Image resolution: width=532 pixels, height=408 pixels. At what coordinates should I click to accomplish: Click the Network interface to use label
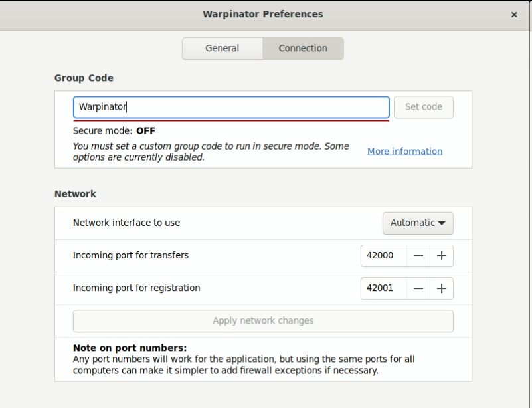coord(126,223)
